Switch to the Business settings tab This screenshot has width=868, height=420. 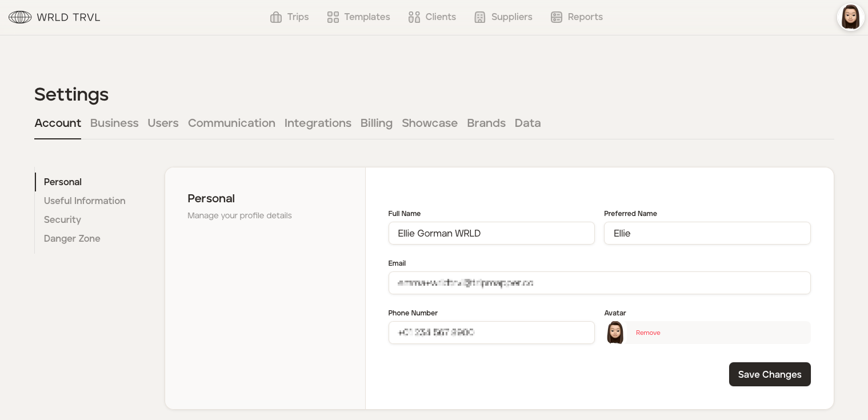[x=114, y=123]
